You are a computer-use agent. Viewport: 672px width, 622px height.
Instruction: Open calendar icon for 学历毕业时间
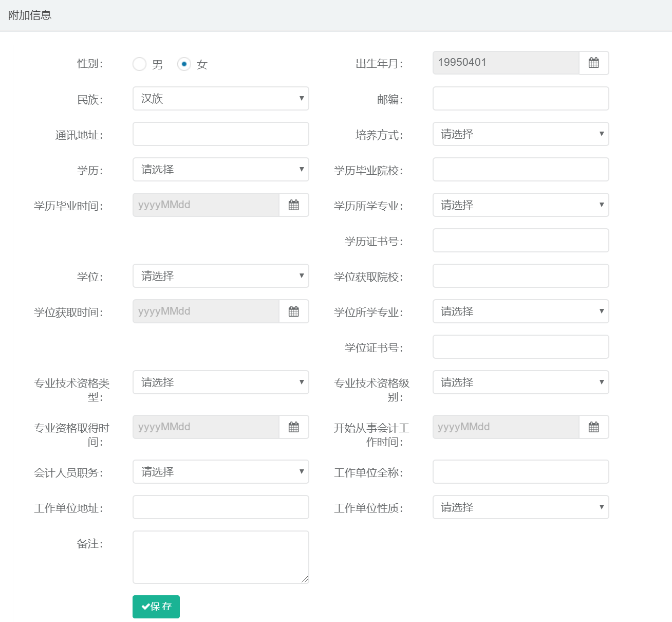click(293, 205)
